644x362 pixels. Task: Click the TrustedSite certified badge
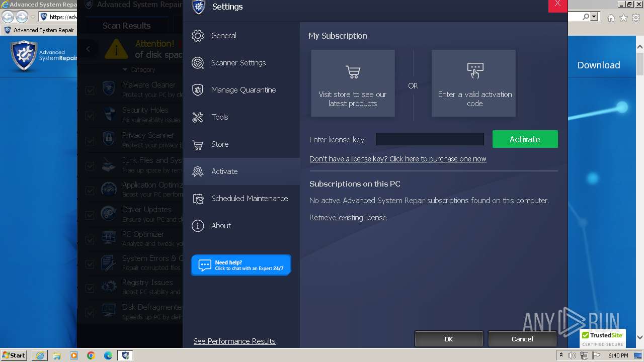(603, 339)
